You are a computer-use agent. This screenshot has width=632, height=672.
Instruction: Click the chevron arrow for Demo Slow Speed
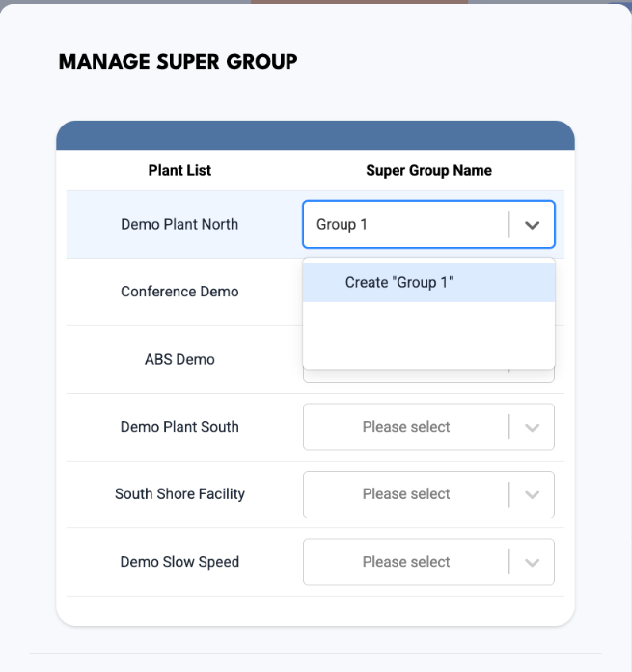532,562
